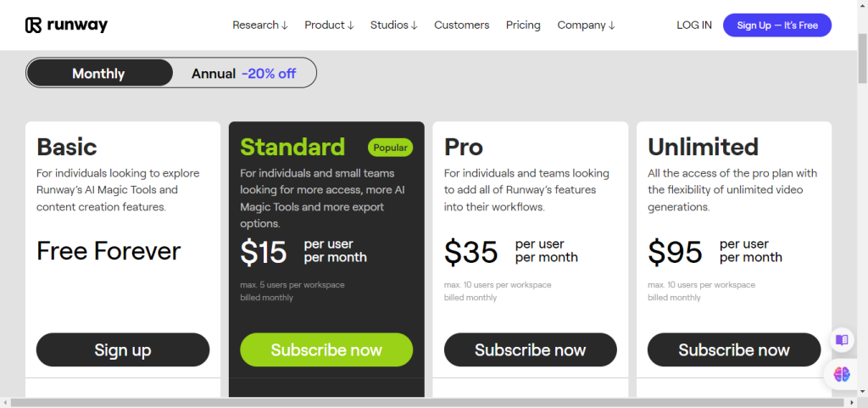Screen dimensions: 868x408
Task: Subscribe now to the Pro plan
Action: point(531,349)
